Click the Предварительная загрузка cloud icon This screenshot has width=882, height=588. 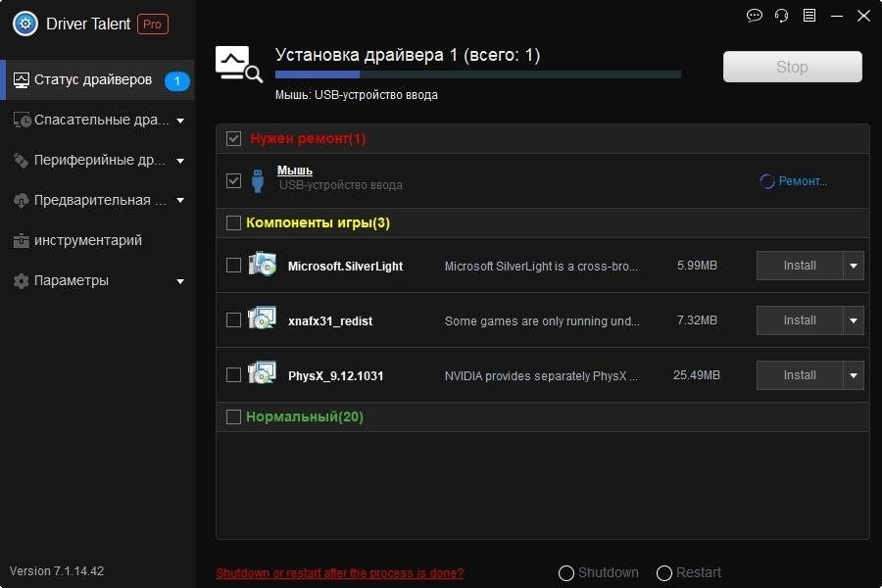coord(21,200)
